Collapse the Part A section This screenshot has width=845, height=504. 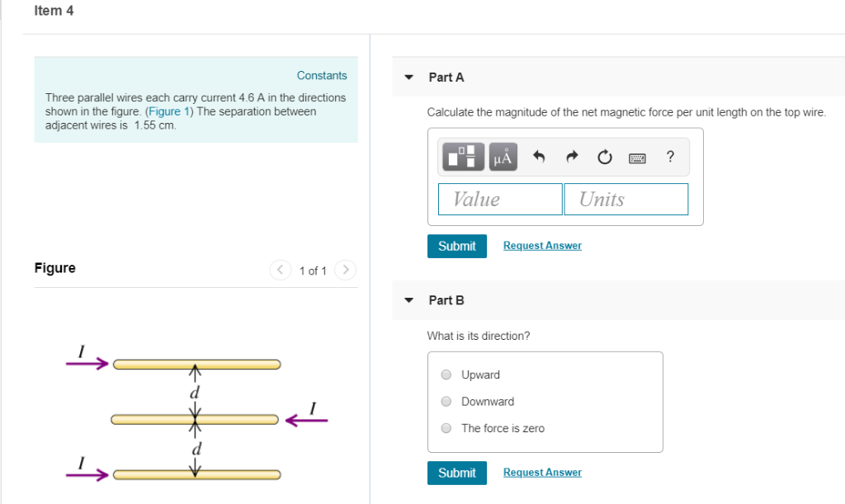(408, 77)
